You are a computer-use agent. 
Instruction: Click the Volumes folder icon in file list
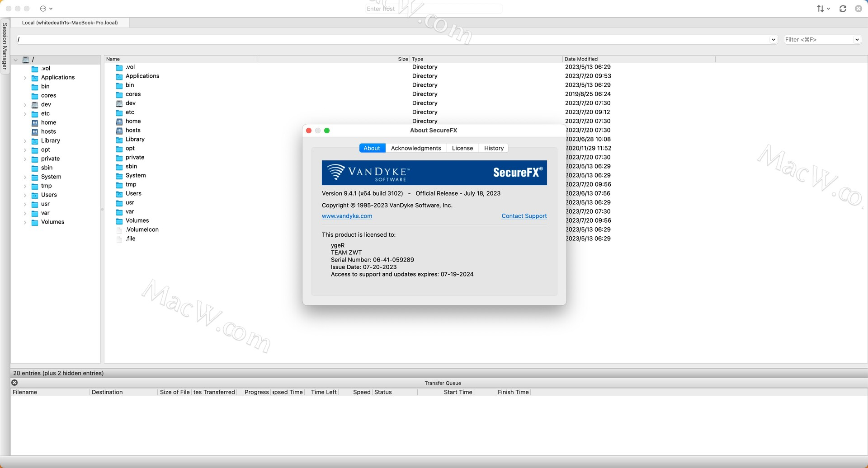pos(119,221)
